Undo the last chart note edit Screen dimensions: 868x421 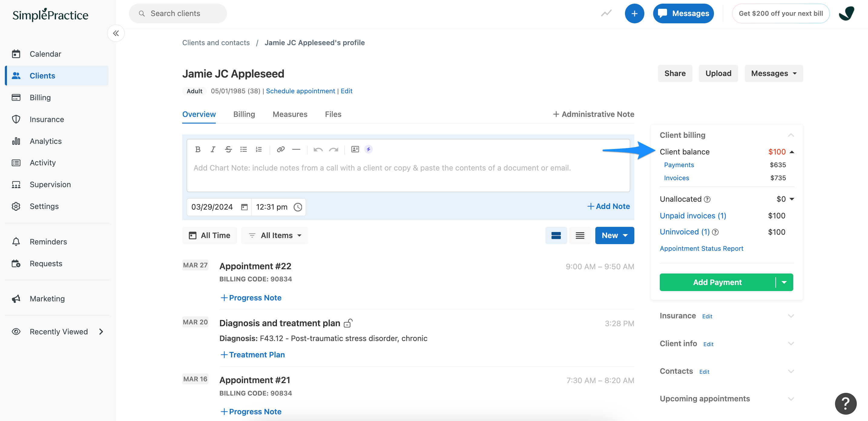coord(318,149)
